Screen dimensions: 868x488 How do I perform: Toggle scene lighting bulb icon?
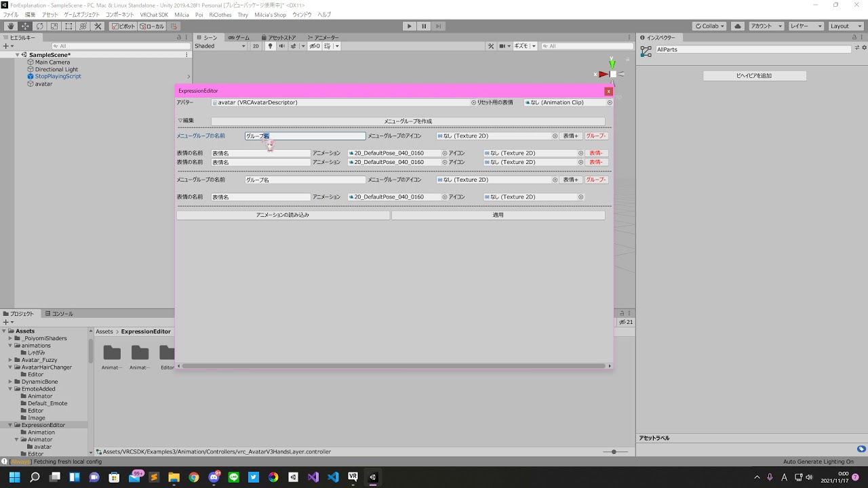(x=270, y=46)
